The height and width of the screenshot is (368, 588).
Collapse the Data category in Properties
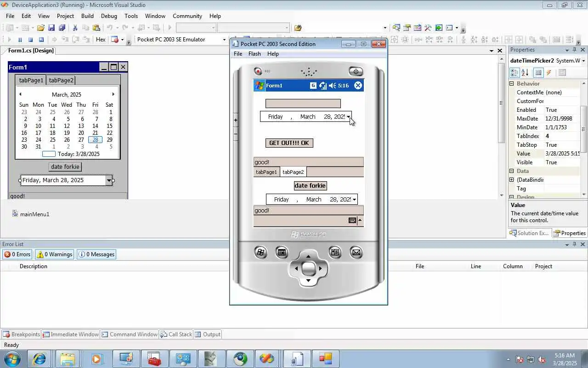511,171
